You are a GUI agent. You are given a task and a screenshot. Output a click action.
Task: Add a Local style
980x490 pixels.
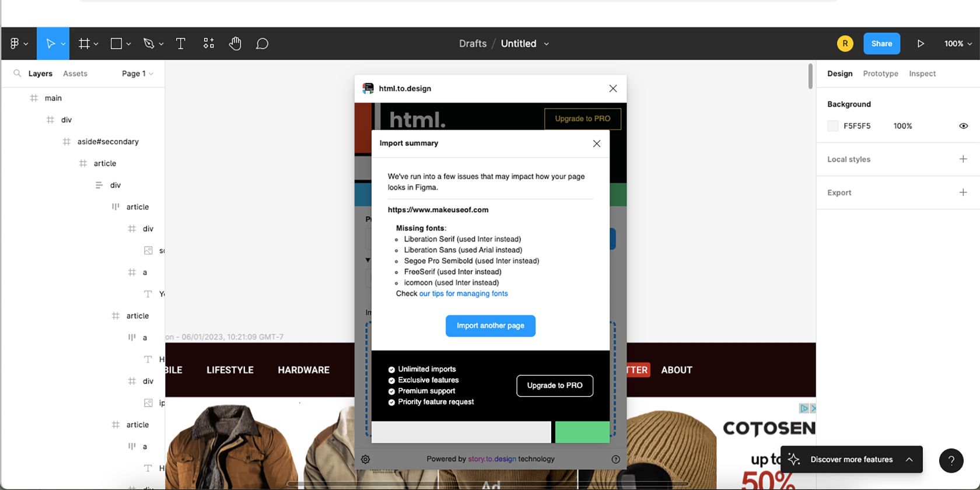tap(963, 159)
